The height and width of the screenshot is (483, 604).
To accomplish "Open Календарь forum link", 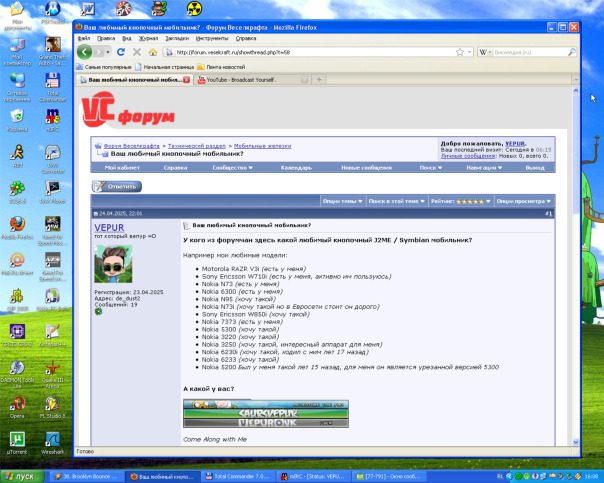I will click(296, 168).
